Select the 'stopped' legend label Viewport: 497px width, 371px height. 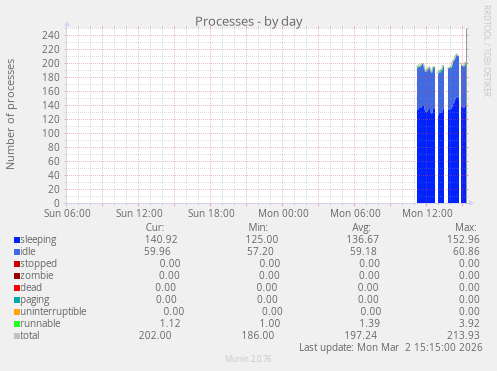[39, 264]
